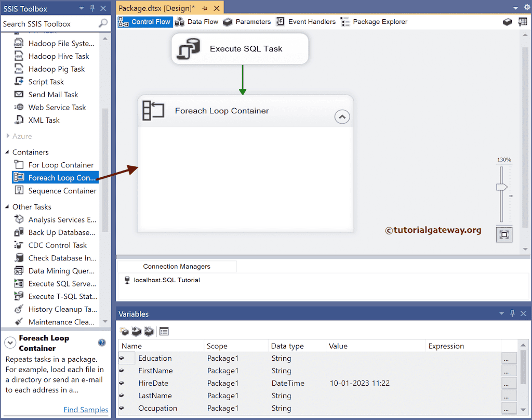Open Grid Options in the Variables panel
Viewport: 532px width, 420px height.
pyautogui.click(x=164, y=331)
